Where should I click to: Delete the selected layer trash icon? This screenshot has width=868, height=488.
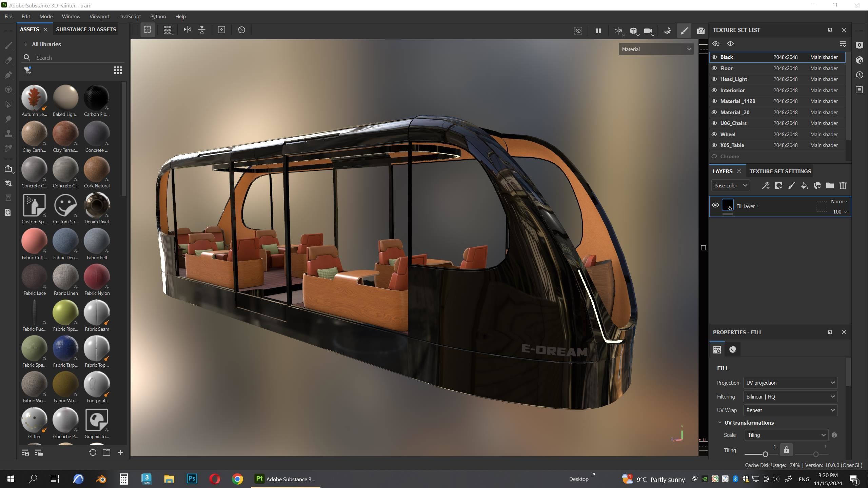[843, 185]
